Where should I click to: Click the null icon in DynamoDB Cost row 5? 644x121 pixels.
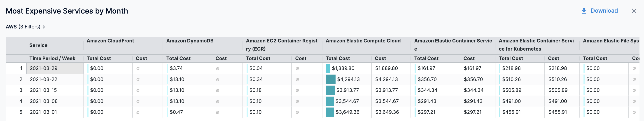[217, 112]
